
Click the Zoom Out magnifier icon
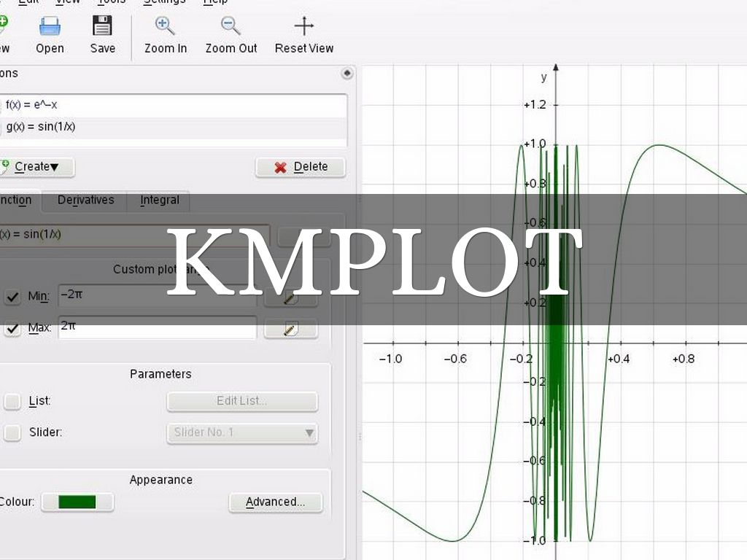(231, 27)
